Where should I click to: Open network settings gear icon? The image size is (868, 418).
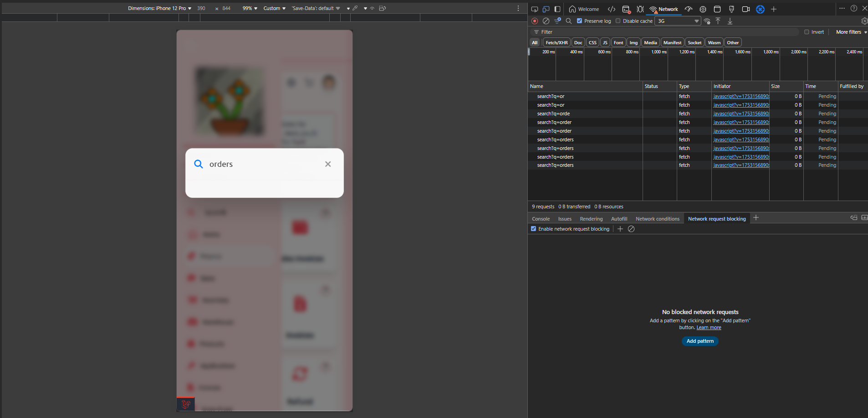[864, 21]
